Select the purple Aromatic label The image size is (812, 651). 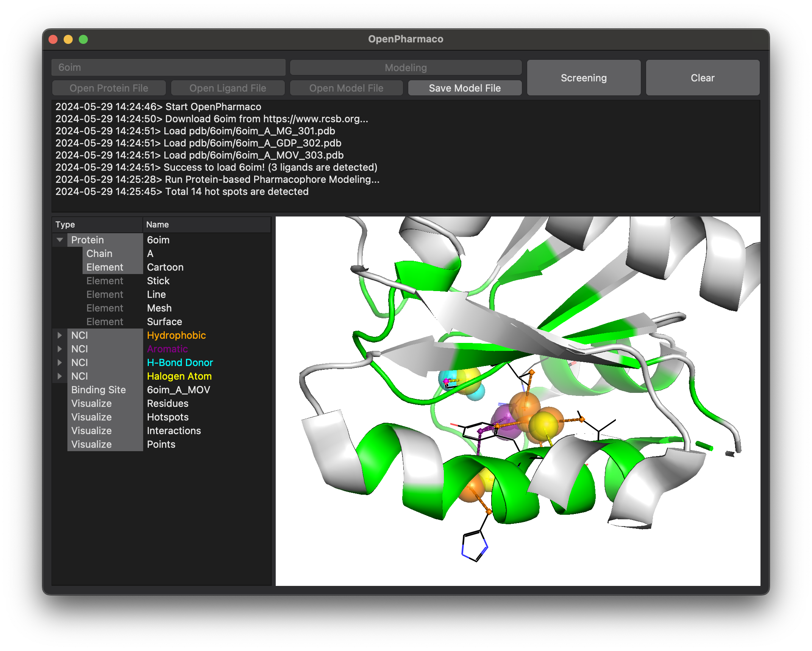point(167,349)
